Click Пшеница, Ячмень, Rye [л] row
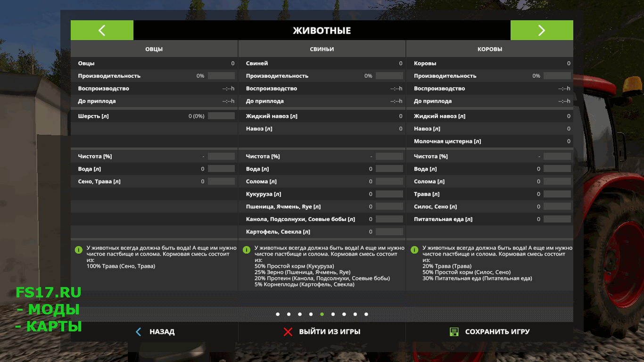 click(x=322, y=206)
